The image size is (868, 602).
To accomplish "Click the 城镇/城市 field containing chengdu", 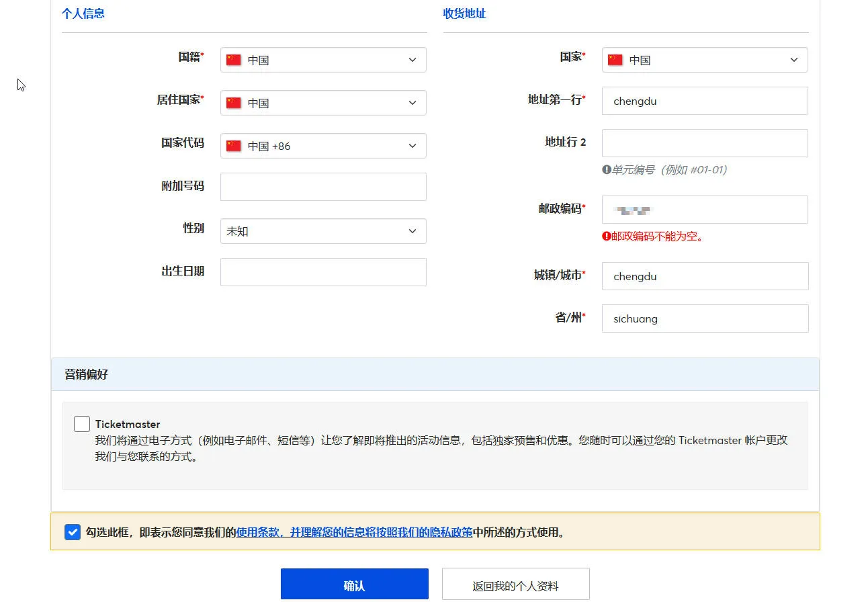I will pos(705,276).
